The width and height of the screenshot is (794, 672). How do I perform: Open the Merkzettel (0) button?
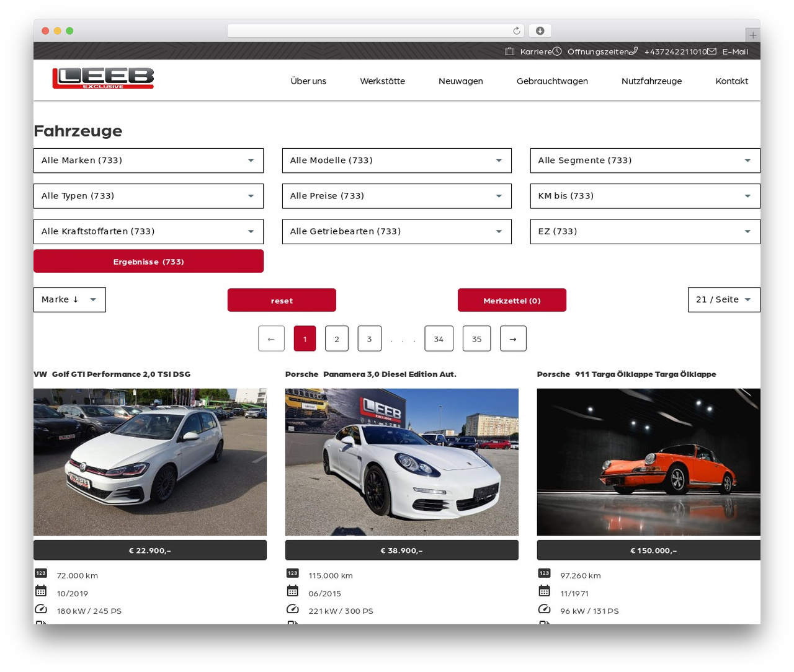point(512,300)
